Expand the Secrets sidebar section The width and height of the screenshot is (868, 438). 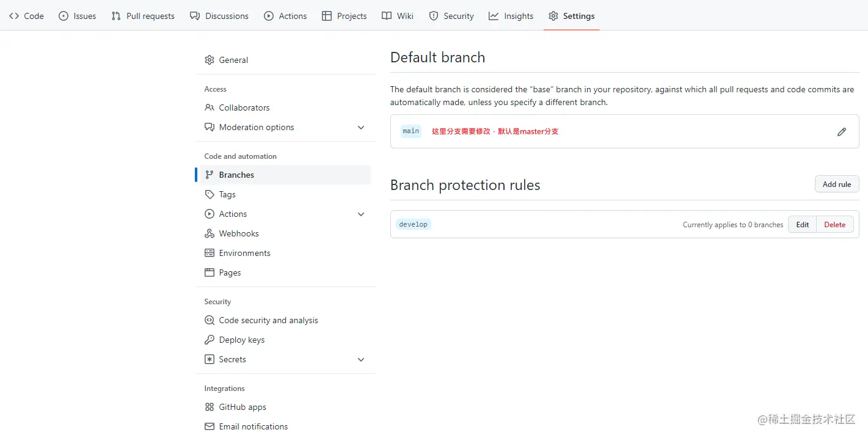pyautogui.click(x=361, y=359)
